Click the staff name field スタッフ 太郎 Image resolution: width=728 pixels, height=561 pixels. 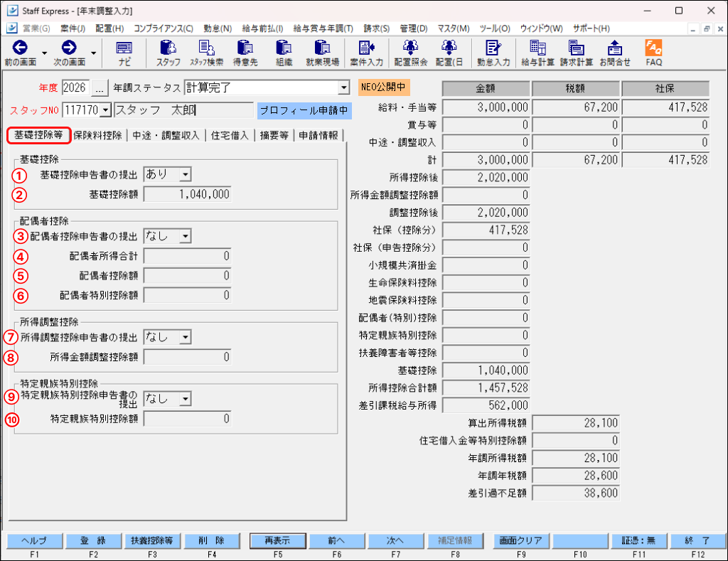pos(183,110)
